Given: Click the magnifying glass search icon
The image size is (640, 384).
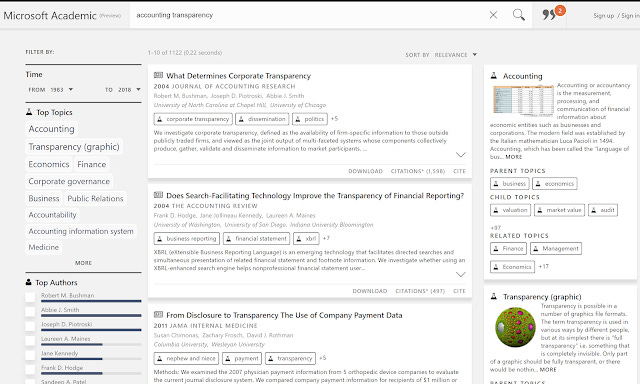Looking at the screenshot, I should [x=519, y=15].
